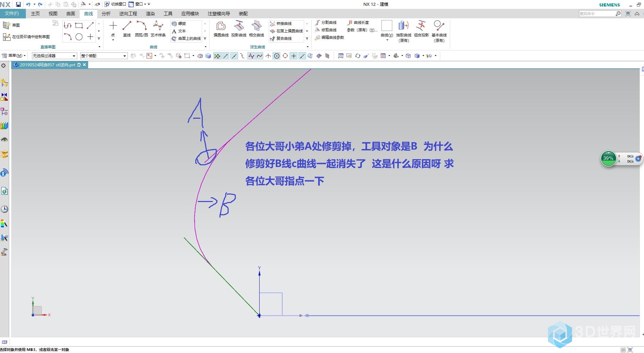Switch to the Reverse Engineering (逆向工程) tab
Screen dimensions: 644x353
[x=128, y=14]
